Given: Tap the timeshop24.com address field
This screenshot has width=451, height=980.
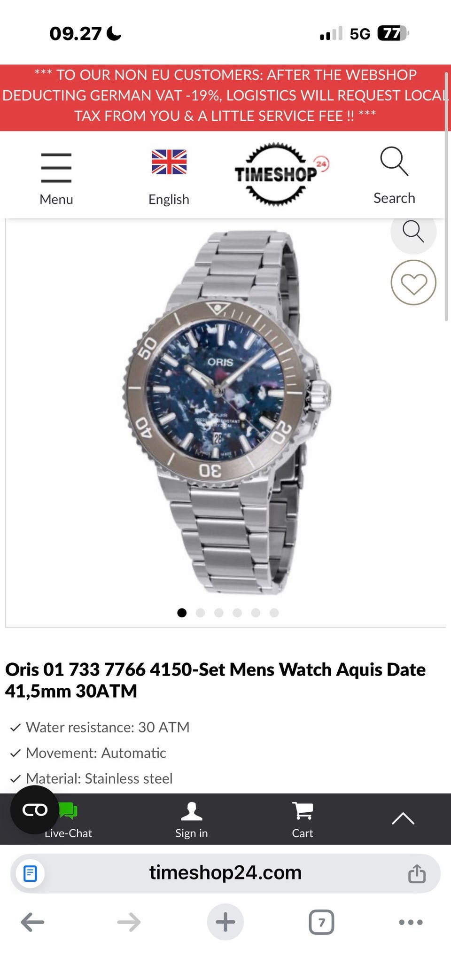Looking at the screenshot, I should 225,873.
